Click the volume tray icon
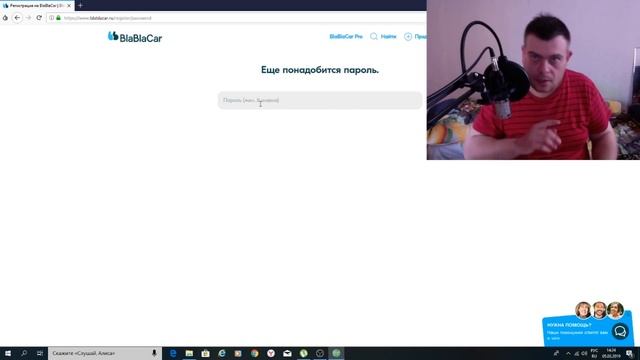Viewport: 640px width, 360px height. click(x=584, y=353)
